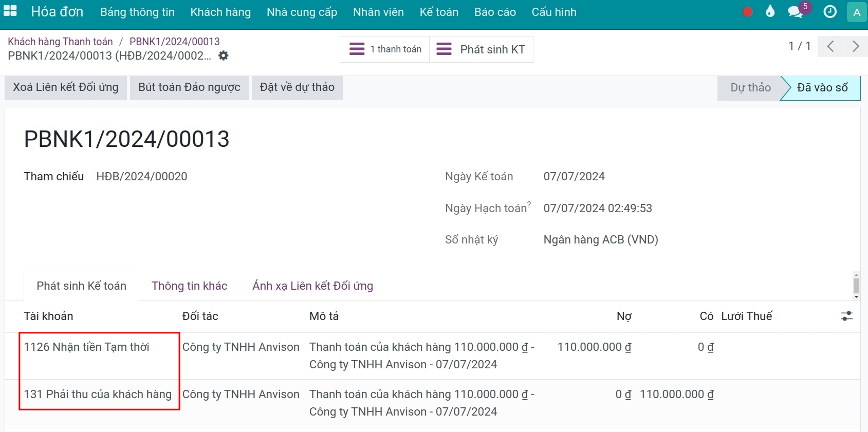Sort by Mô tả column header

pyautogui.click(x=324, y=316)
